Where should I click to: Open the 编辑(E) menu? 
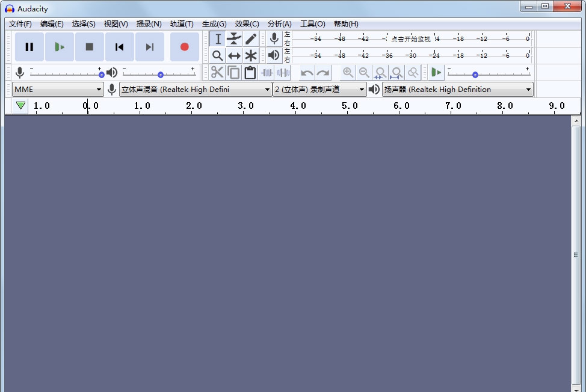52,24
